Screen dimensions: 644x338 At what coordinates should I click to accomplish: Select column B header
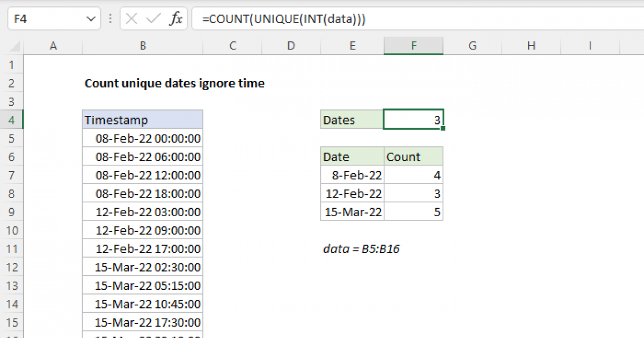(142, 46)
